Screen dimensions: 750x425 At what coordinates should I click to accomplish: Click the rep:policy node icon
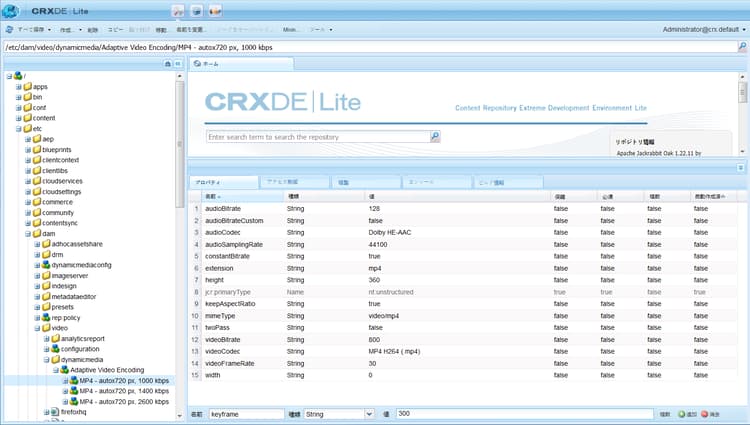click(46, 317)
